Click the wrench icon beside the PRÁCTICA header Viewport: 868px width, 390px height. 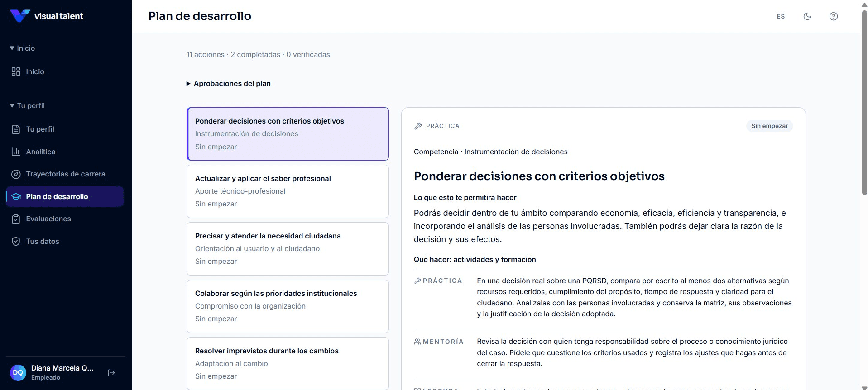[418, 126]
